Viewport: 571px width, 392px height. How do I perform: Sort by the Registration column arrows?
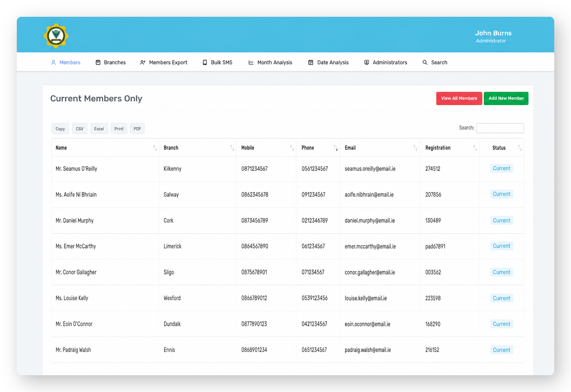click(x=475, y=148)
